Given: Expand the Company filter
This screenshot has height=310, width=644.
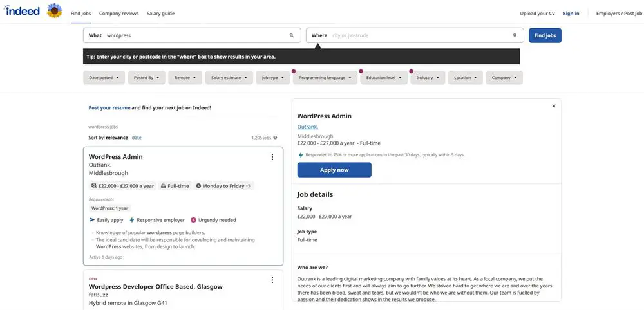Looking at the screenshot, I should [504, 77].
